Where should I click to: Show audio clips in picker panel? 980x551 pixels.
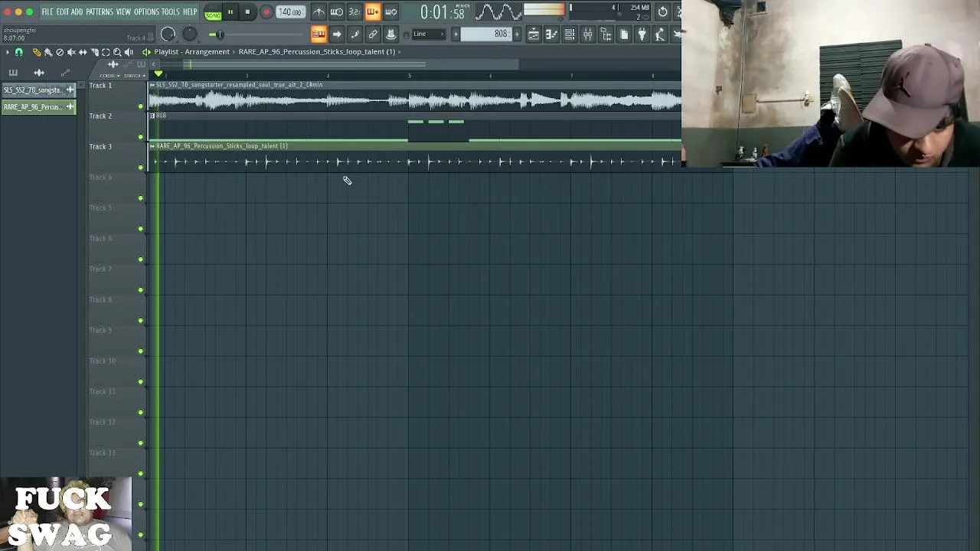(x=39, y=73)
